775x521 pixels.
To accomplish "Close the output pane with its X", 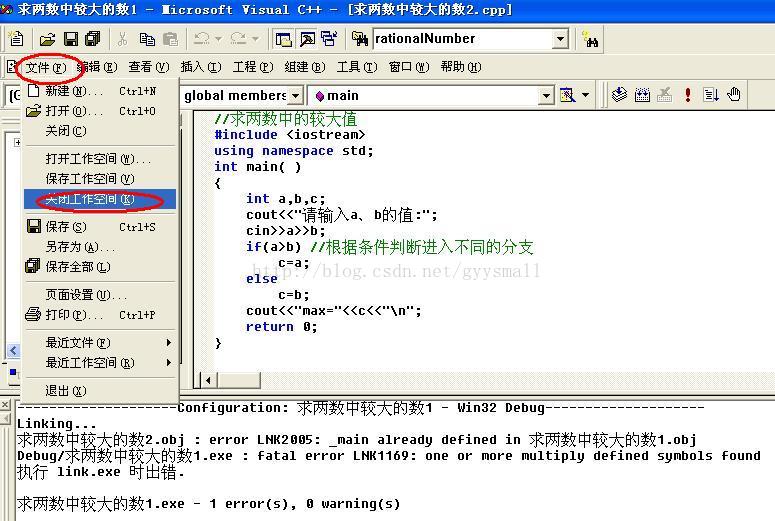I will tap(5, 405).
